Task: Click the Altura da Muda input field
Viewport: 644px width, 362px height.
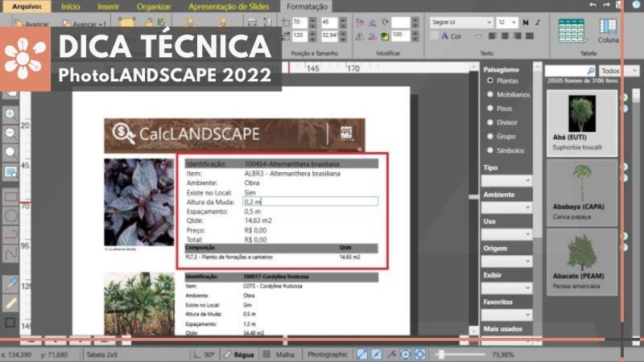Action: [x=310, y=202]
